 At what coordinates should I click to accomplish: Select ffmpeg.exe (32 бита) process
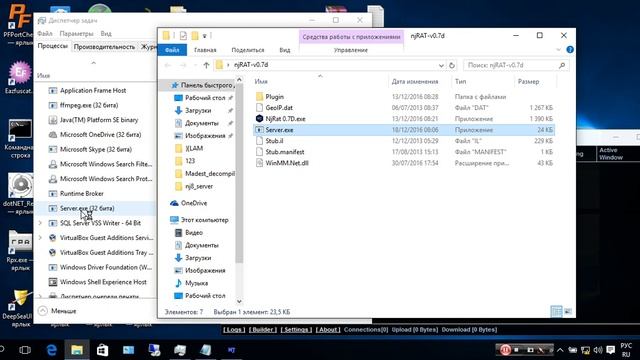[x=89, y=105]
